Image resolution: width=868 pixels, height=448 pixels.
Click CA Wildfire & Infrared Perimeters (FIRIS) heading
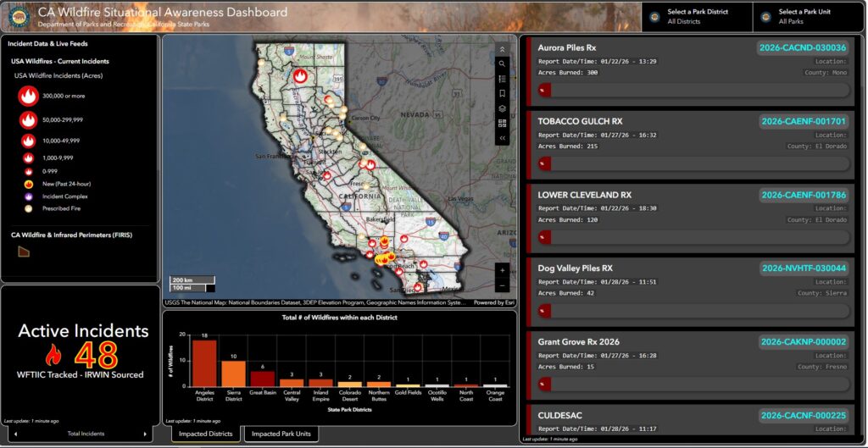point(71,235)
